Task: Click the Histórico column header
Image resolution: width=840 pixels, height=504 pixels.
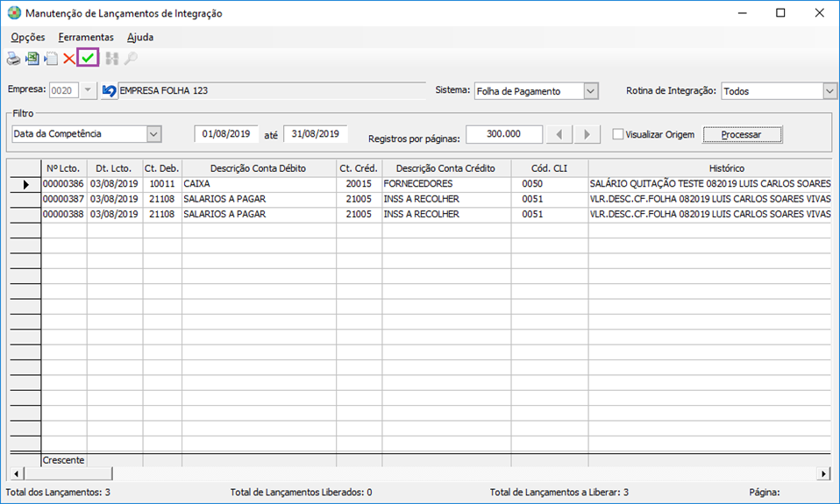Action: pos(710,168)
